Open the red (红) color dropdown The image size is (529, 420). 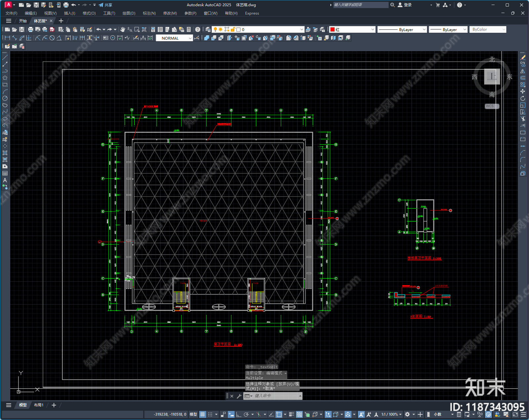point(352,29)
